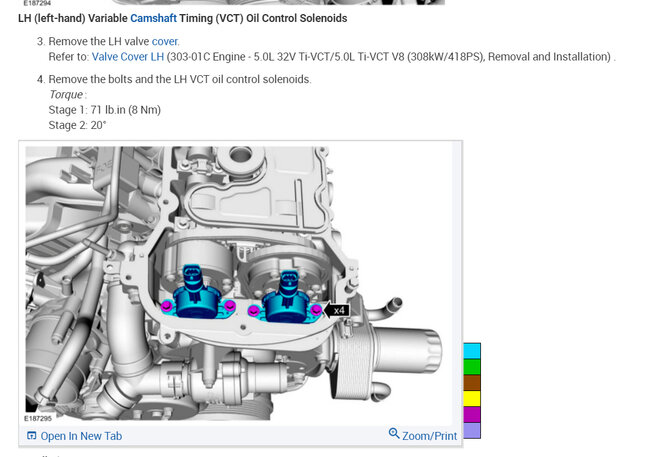650x457 pixels.
Task: Select the cyan color swatch
Action: point(472,351)
